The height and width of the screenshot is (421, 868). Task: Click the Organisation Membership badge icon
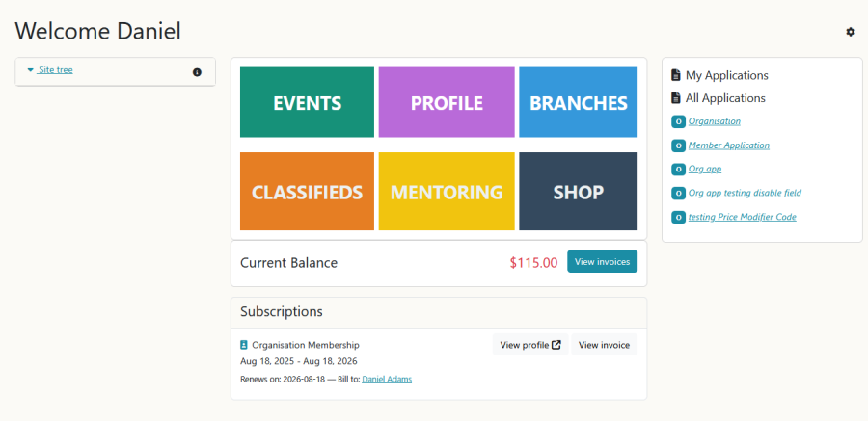pos(244,345)
